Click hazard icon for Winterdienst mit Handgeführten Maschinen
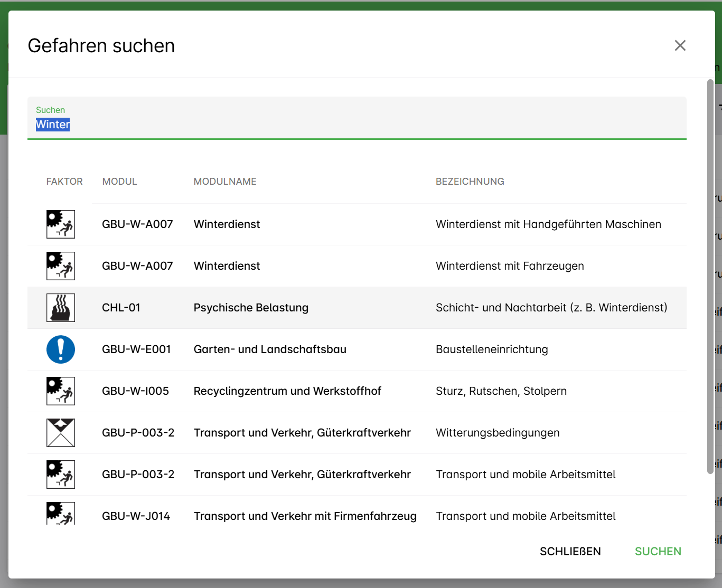 [61, 224]
